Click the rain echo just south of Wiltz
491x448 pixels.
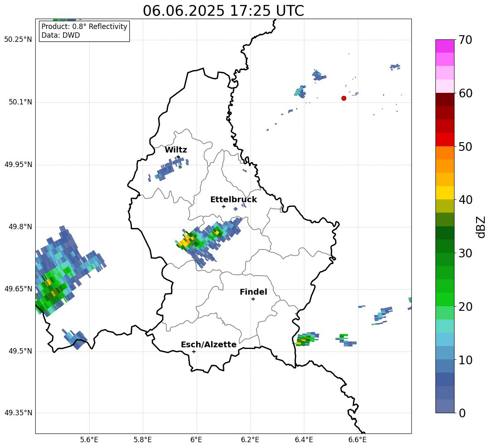[x=168, y=169]
